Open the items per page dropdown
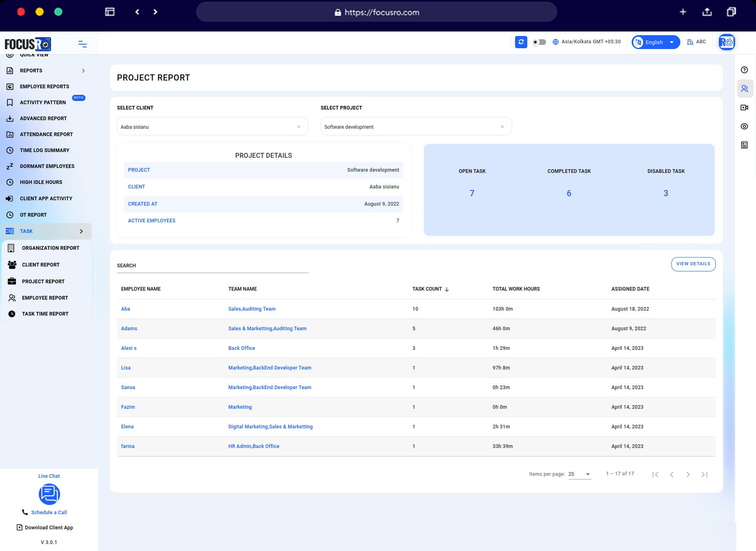Image resolution: width=756 pixels, height=551 pixels. (x=579, y=474)
